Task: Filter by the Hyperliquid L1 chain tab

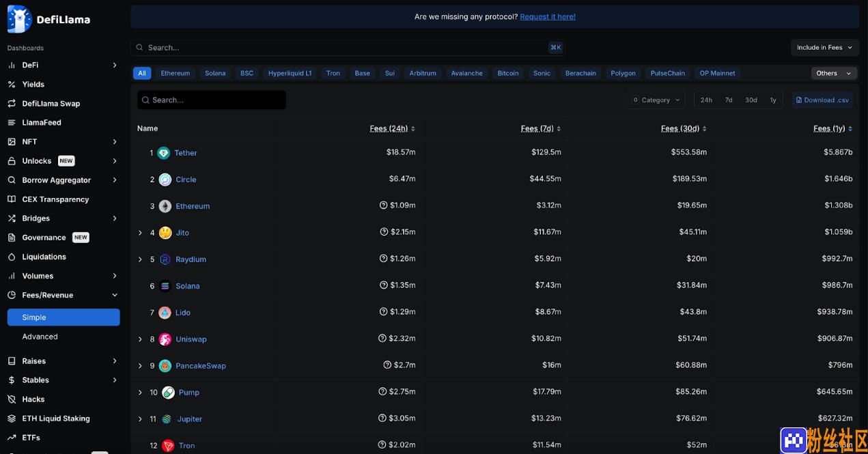Action: [x=290, y=73]
